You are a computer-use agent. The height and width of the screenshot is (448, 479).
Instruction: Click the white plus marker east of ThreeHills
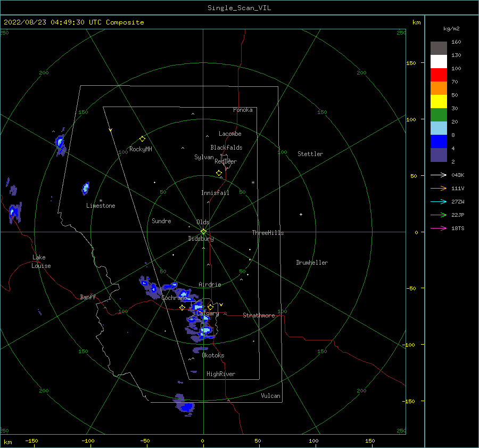coord(301,214)
